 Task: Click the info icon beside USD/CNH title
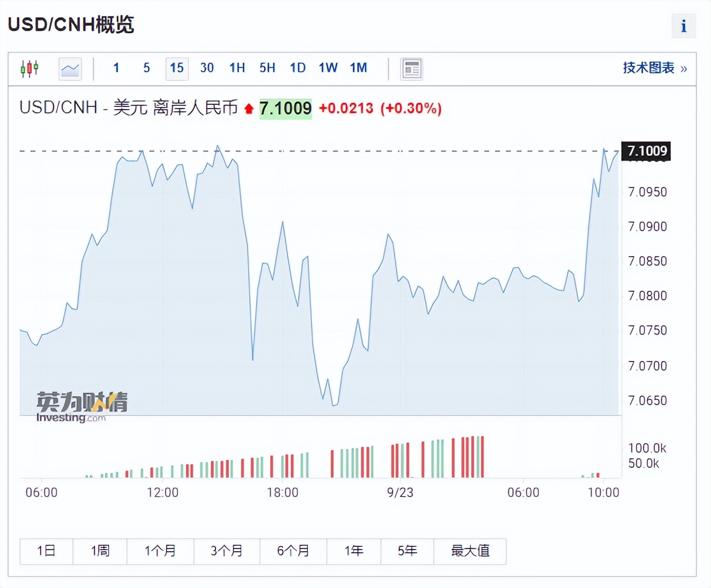683,26
